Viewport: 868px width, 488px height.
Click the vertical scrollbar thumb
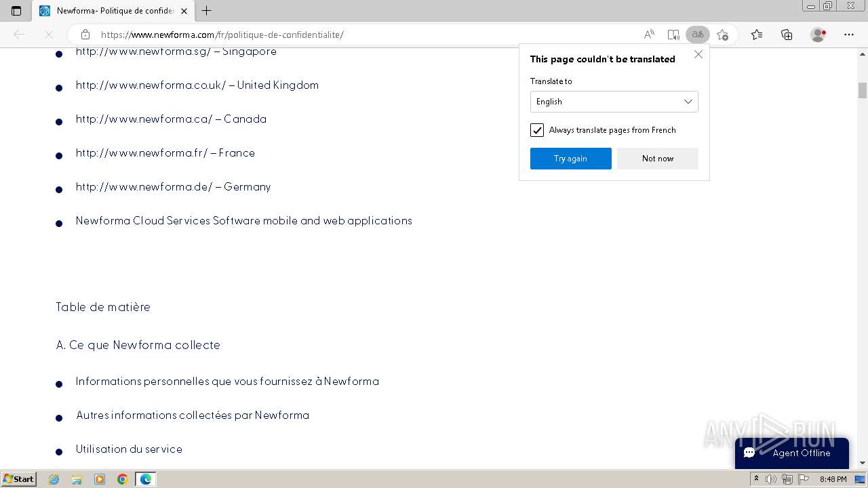(863, 90)
